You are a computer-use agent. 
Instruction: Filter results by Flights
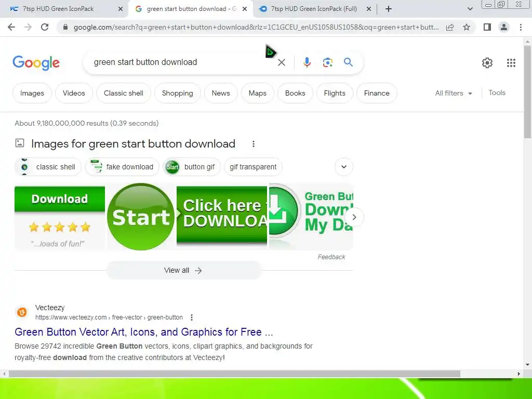pos(335,93)
